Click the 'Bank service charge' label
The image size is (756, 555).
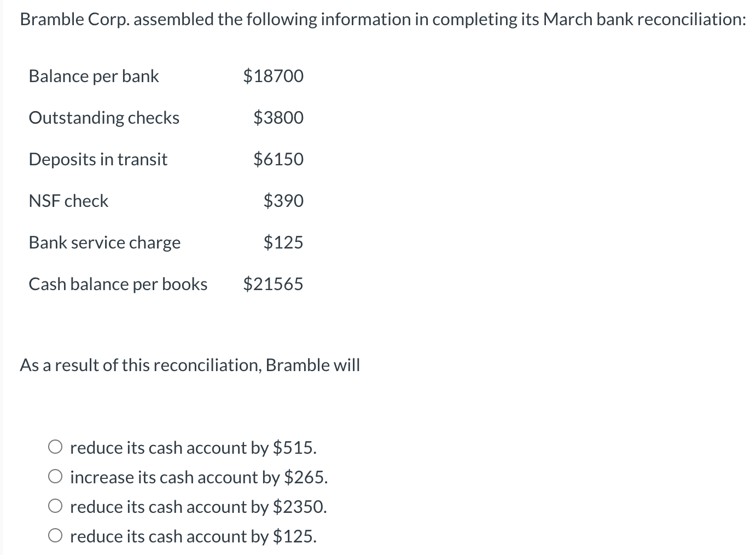click(x=104, y=243)
